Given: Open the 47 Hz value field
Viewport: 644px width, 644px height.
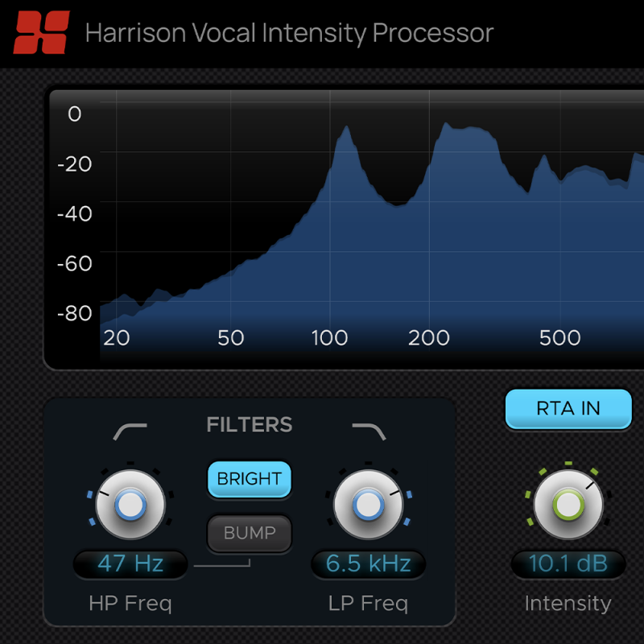Looking at the screenshot, I should click(x=130, y=564).
